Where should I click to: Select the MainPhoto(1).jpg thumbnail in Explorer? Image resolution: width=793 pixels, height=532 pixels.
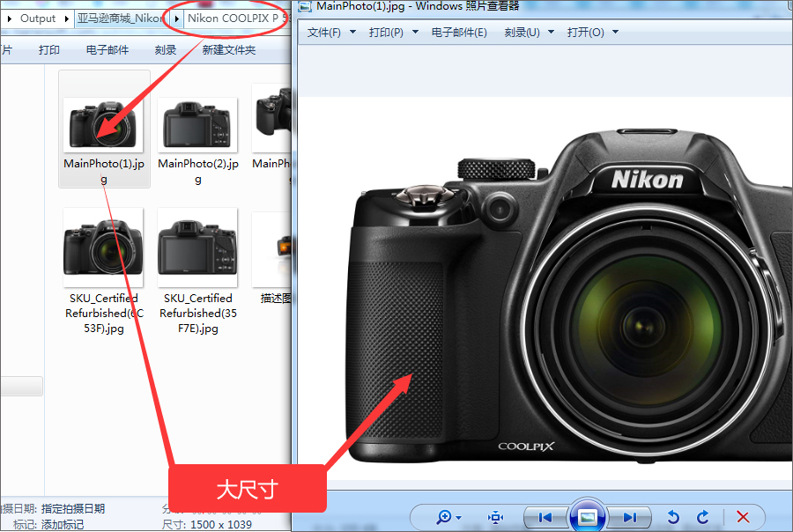tap(104, 129)
